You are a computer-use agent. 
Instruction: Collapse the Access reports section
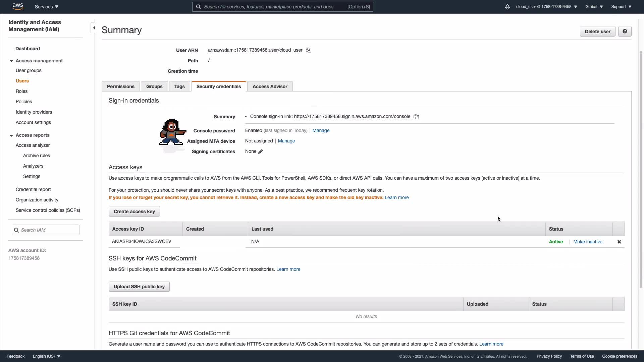point(11,135)
